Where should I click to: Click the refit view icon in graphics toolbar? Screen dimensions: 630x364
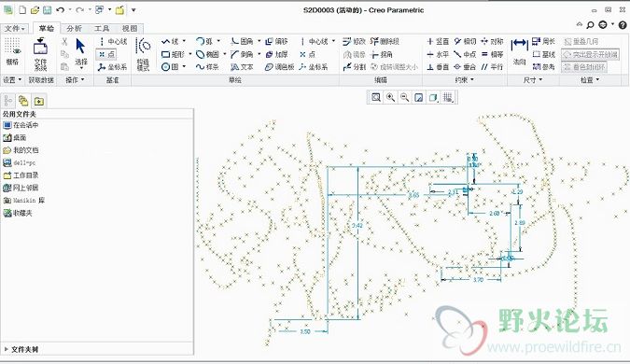coord(376,97)
